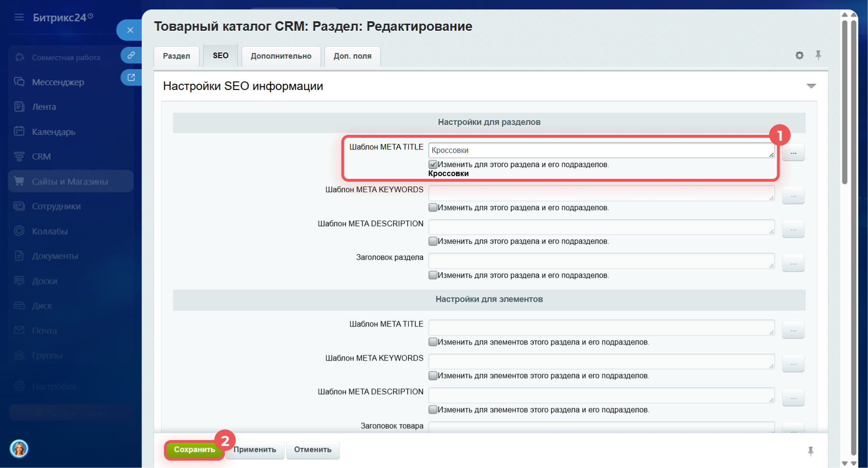868x468 pixels.
Task: Click the user avatar in bottom-left corner
Action: tap(19, 448)
